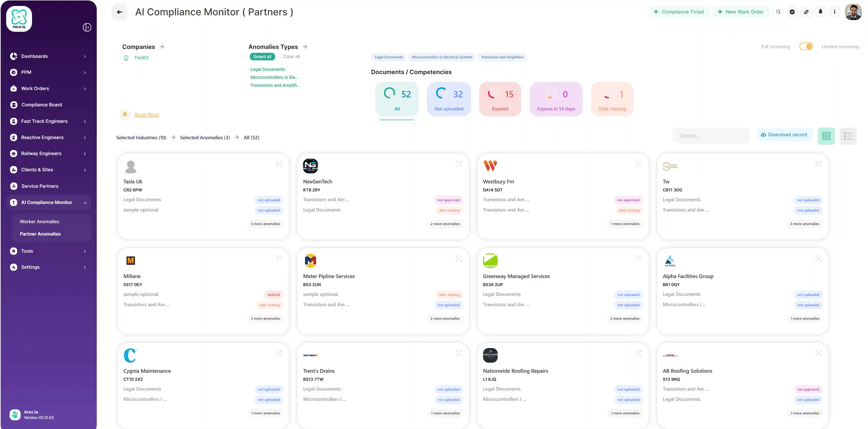Select the Date missing tab
The width and height of the screenshot is (868, 429).
click(612, 99)
